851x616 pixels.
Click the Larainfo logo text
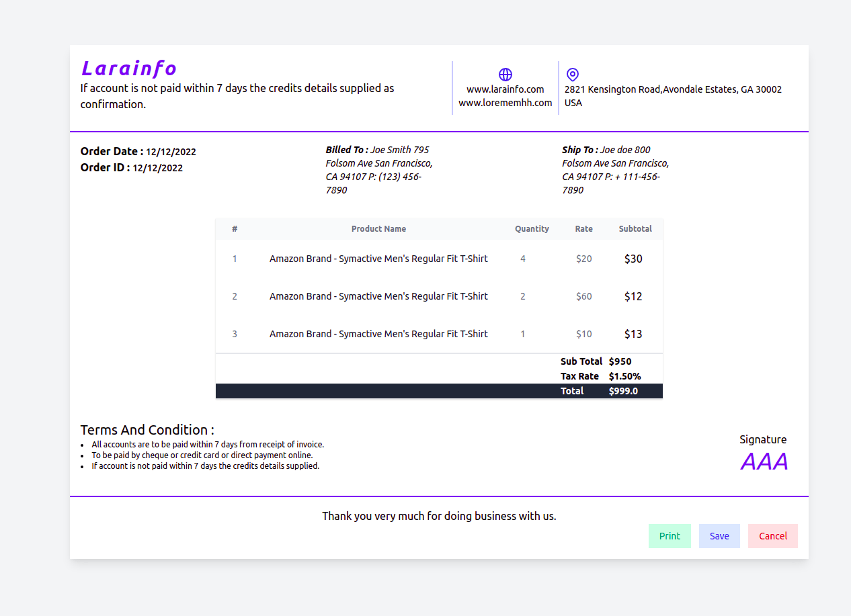pyautogui.click(x=128, y=68)
